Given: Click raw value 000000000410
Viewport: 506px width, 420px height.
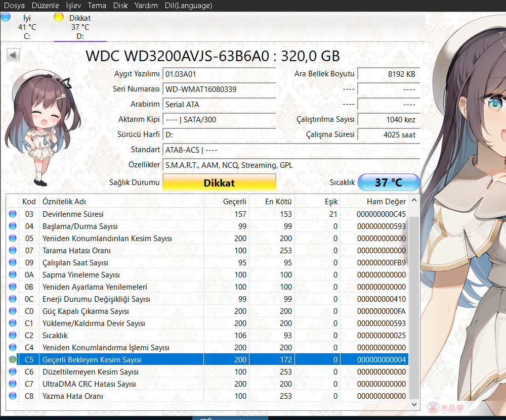Looking at the screenshot, I should pos(382,299).
